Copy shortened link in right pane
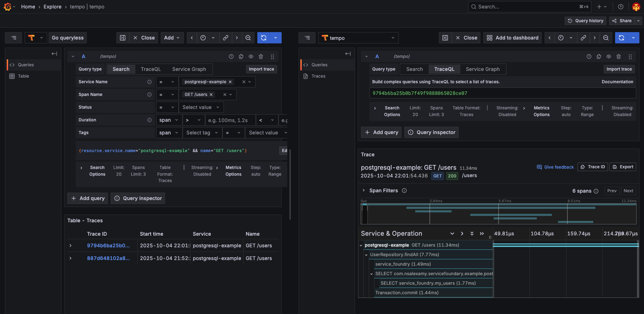The width and height of the screenshot is (644, 314). pos(583,38)
